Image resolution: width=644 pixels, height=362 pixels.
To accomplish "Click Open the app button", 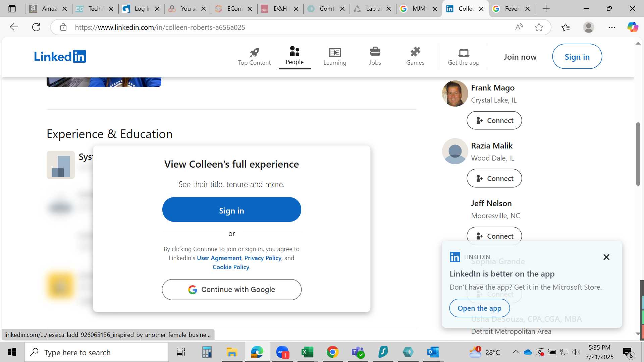I will 479,308.
